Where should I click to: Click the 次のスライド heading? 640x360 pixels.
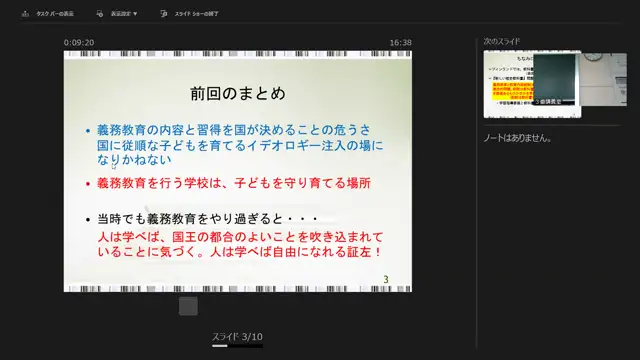(x=502, y=41)
